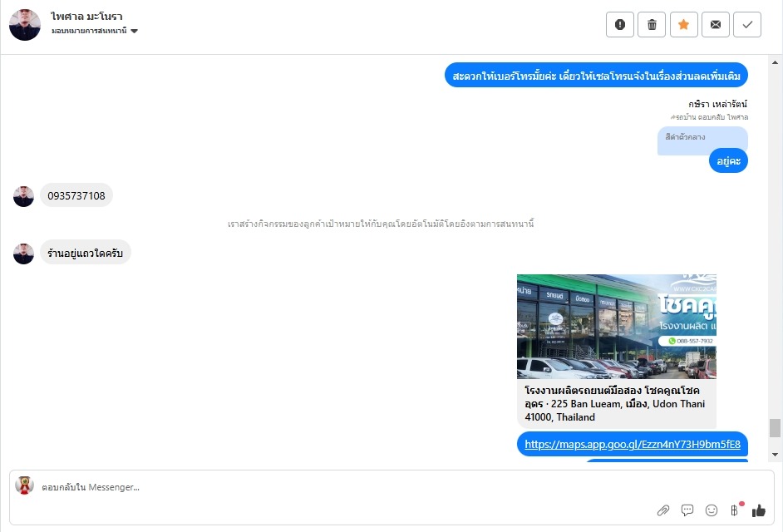This screenshot has width=783, height=532.
Task: Toggle the orange star follow-up marker
Action: pyautogui.click(x=683, y=24)
